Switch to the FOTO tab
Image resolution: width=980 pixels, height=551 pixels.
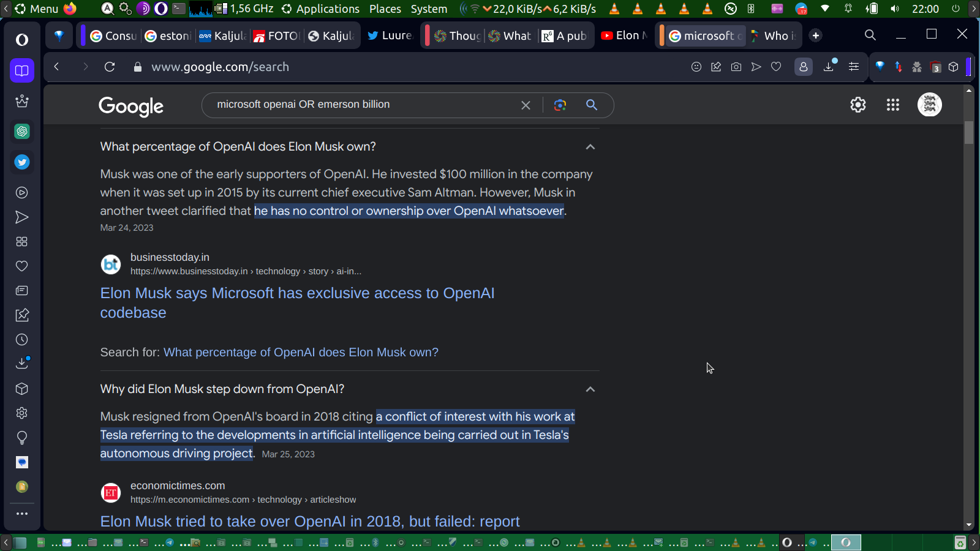point(276,36)
